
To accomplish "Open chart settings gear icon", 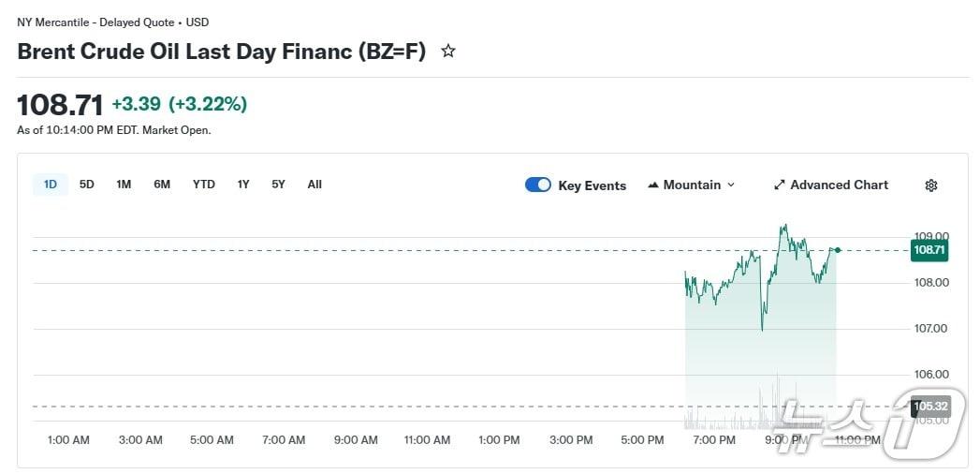I will [930, 185].
